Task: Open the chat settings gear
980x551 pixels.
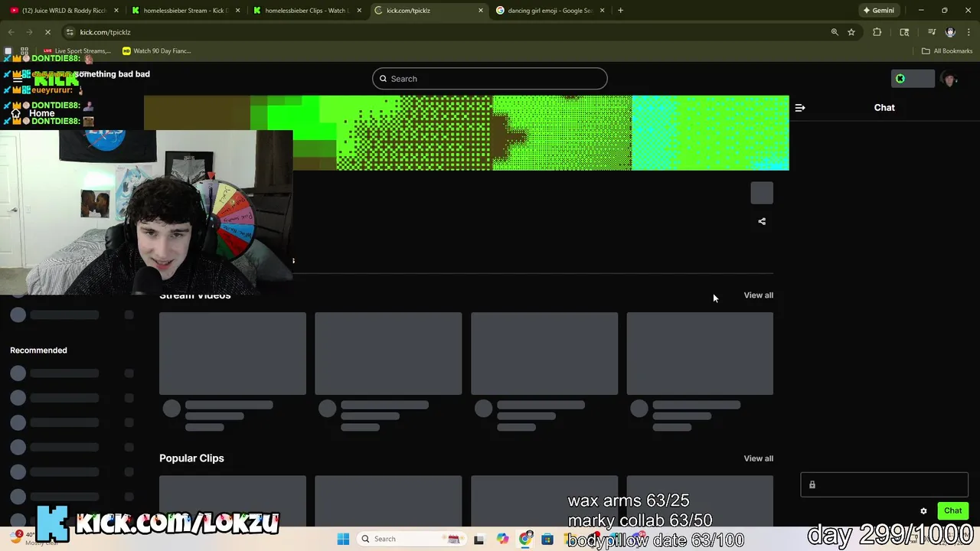Action: pos(923,511)
